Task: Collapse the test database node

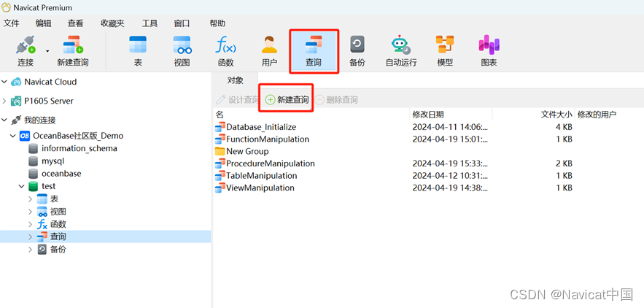Action: click(x=22, y=186)
